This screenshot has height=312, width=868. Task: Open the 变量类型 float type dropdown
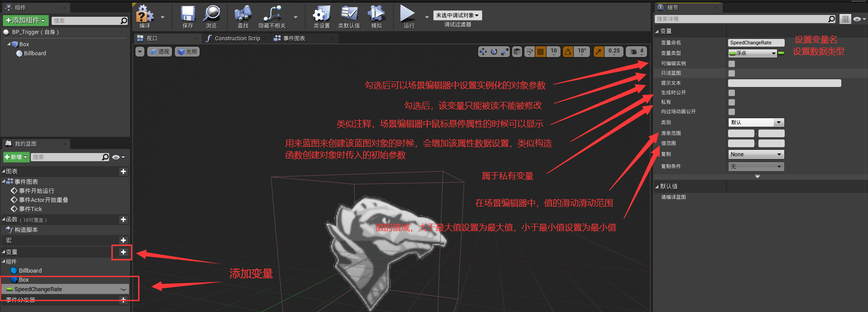coord(753,53)
